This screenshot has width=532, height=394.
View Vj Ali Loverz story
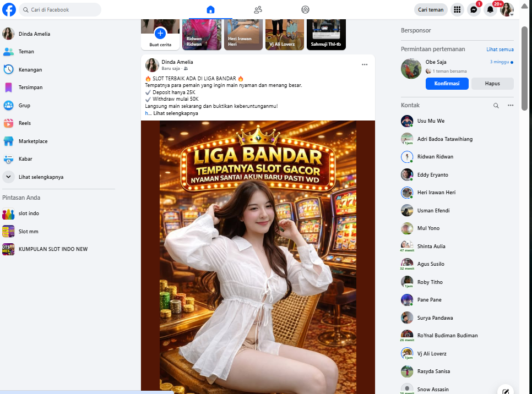(285, 35)
